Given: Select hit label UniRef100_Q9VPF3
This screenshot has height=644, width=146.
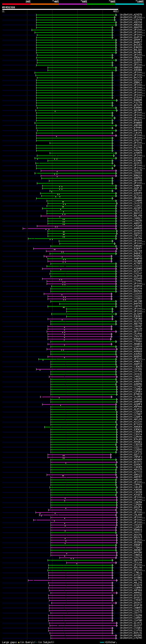Looking at the screenshot, I should coord(131,40).
